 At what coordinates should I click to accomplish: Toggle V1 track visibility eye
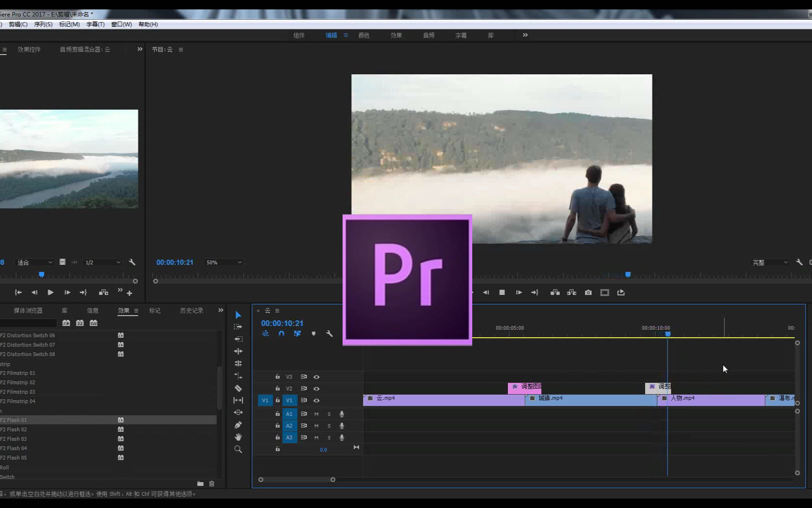(316, 400)
